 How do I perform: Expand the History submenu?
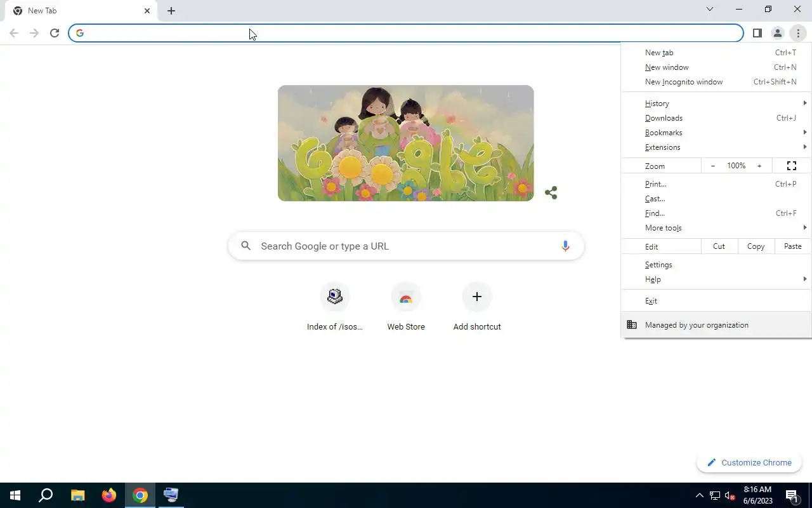(716, 104)
